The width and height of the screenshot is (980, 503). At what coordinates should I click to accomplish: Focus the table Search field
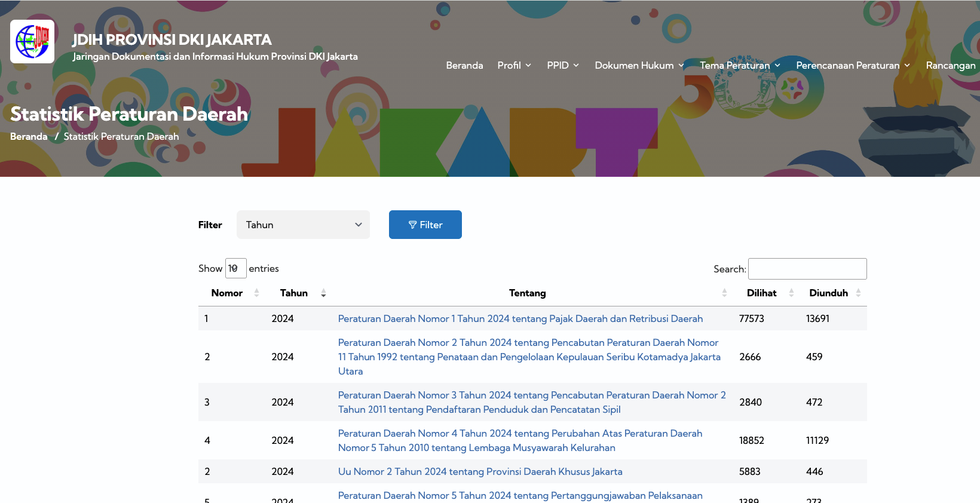pyautogui.click(x=807, y=269)
